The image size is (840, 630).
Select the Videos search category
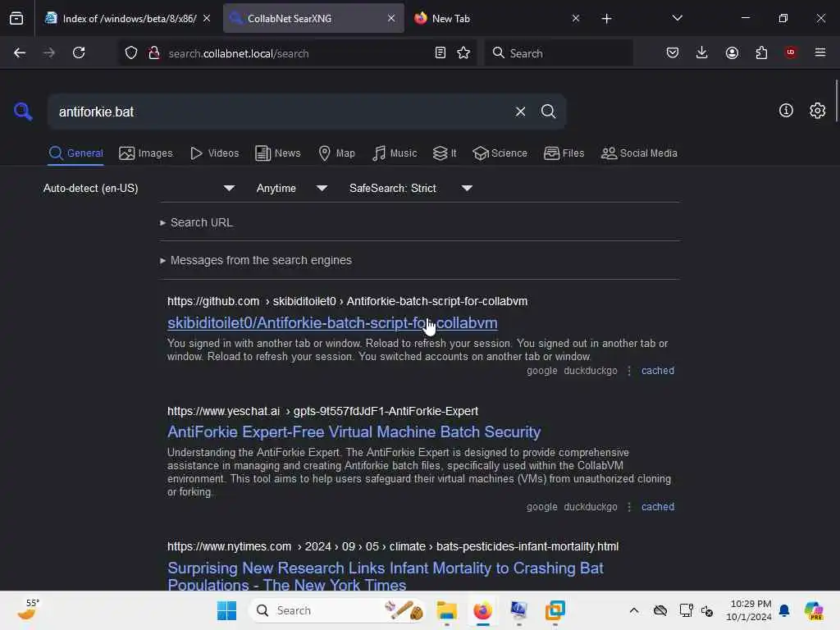click(214, 153)
